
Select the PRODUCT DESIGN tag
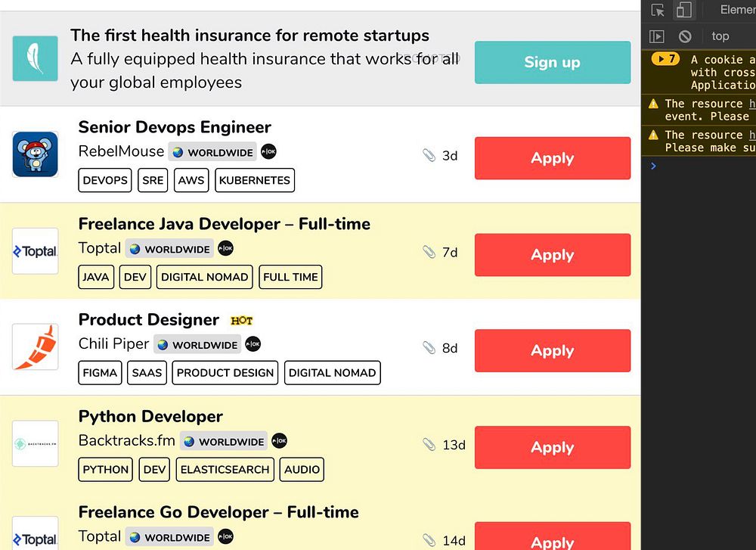(x=225, y=372)
